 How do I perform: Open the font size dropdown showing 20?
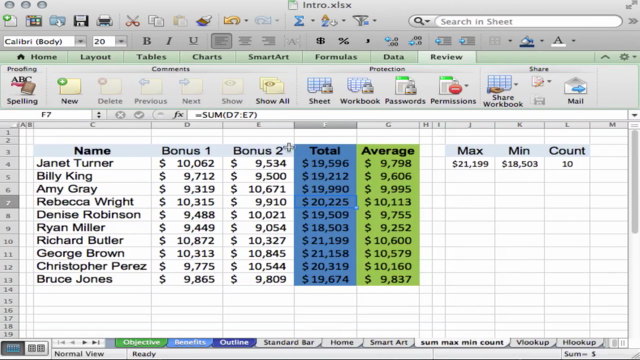pyautogui.click(x=121, y=41)
